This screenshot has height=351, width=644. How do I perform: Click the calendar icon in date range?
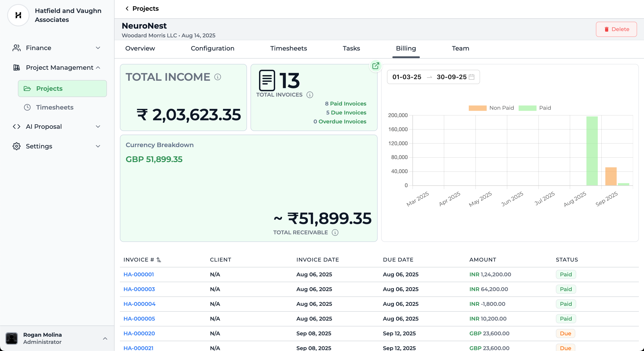click(x=472, y=77)
